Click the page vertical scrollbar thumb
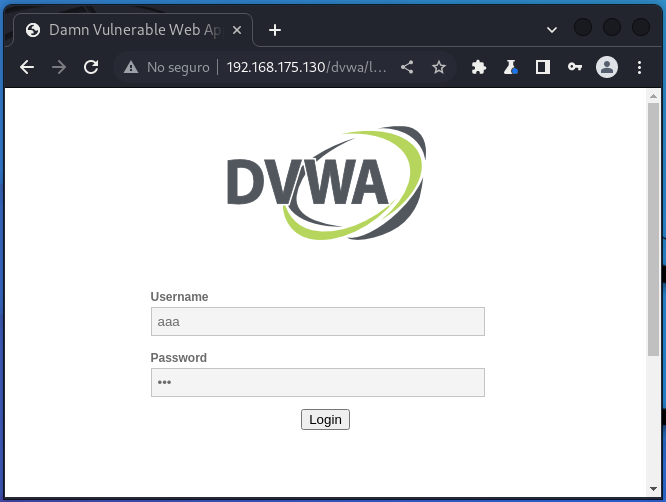The width and height of the screenshot is (666, 502). click(653, 229)
